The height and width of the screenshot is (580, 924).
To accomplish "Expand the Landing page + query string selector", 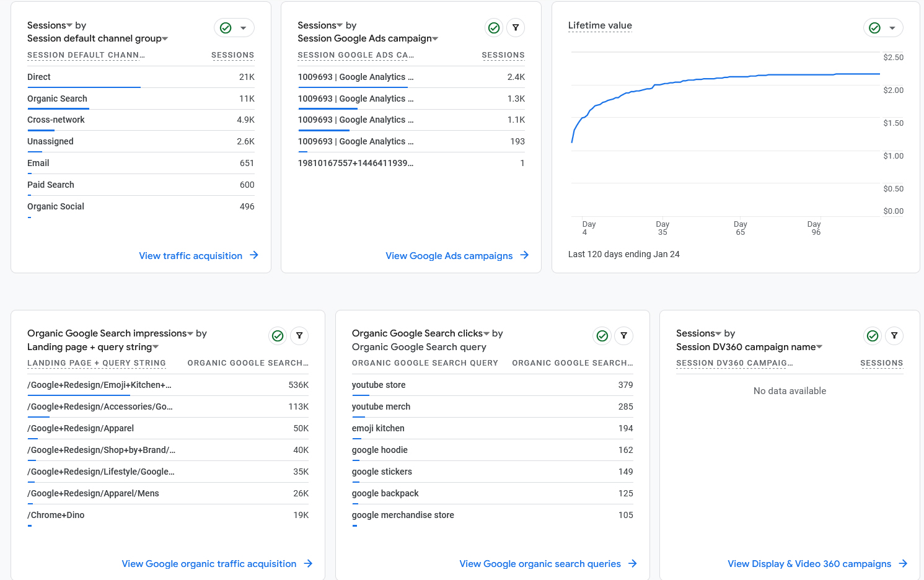I will pyautogui.click(x=156, y=346).
